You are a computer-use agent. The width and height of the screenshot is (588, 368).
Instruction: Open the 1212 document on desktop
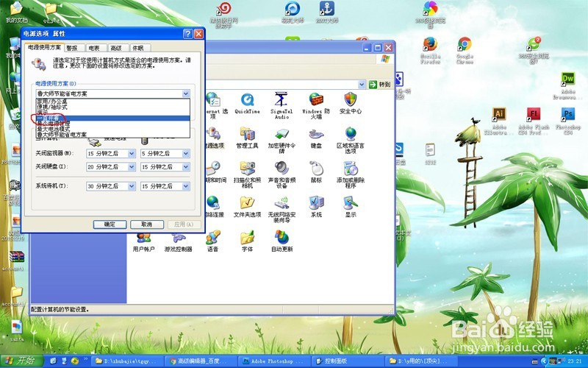click(x=430, y=154)
